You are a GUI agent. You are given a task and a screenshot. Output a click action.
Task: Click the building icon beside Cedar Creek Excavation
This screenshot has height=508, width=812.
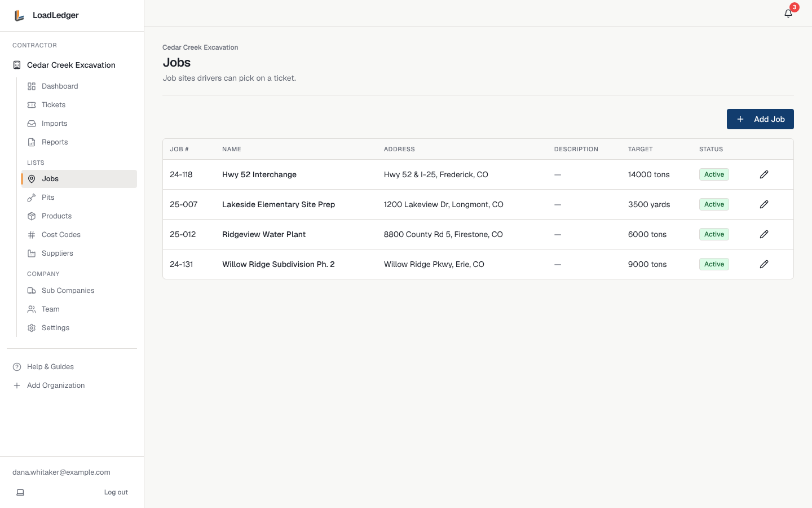click(x=17, y=65)
